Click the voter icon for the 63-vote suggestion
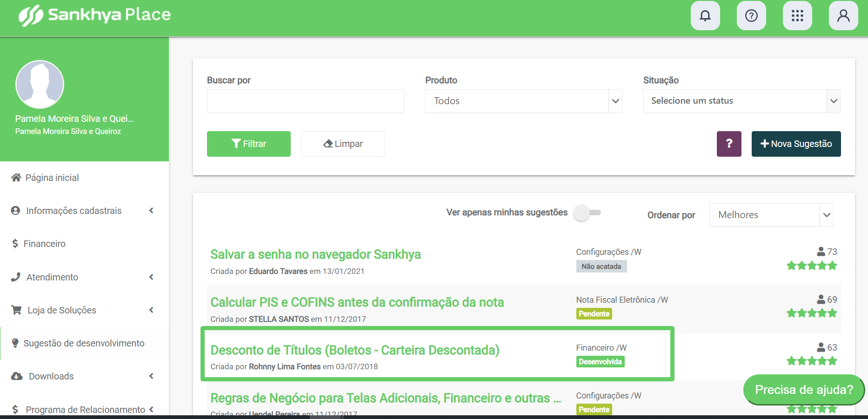This screenshot has width=868, height=419. [821, 347]
